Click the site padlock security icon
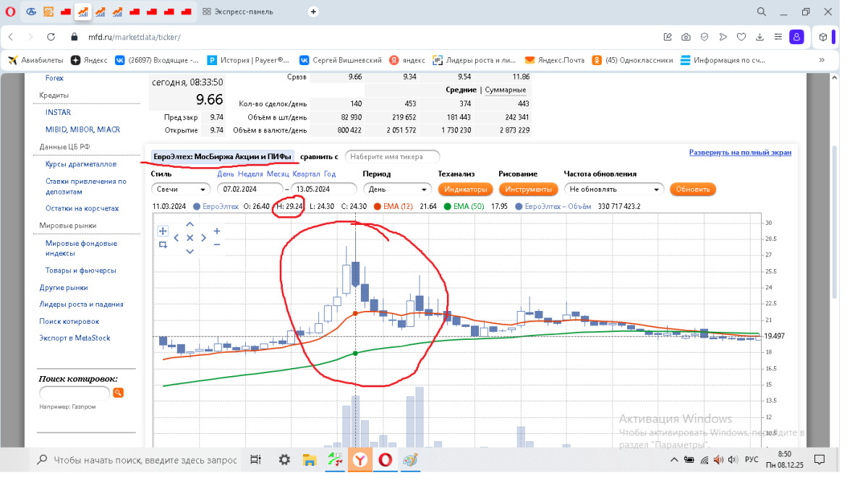The width and height of the screenshot is (868, 499). (74, 37)
